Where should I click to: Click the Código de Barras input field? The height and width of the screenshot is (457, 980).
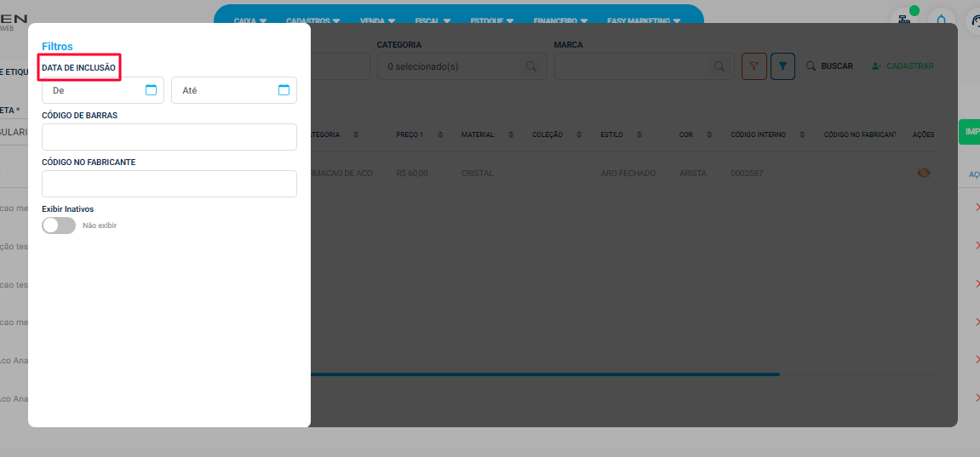pyautogui.click(x=169, y=137)
